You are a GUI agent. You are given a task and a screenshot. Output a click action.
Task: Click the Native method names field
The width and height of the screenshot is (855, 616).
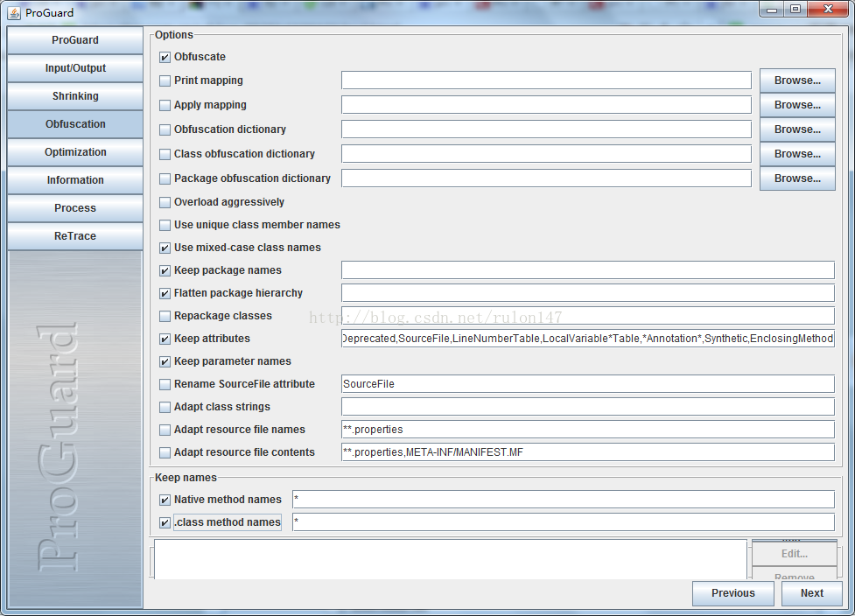[x=564, y=500]
